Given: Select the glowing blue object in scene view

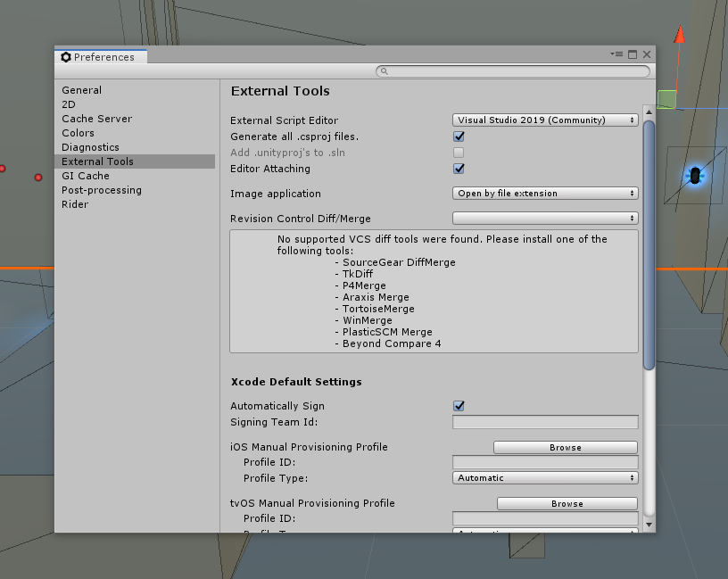Looking at the screenshot, I should coord(695,176).
